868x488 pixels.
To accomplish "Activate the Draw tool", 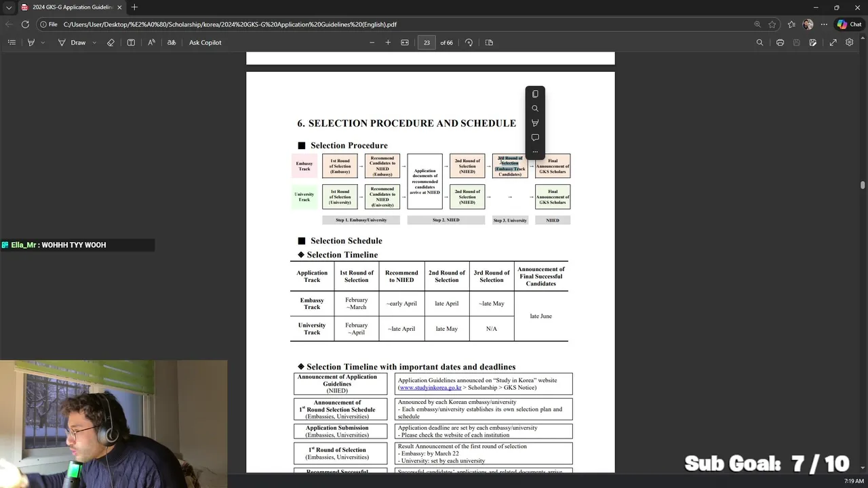I will click(72, 42).
